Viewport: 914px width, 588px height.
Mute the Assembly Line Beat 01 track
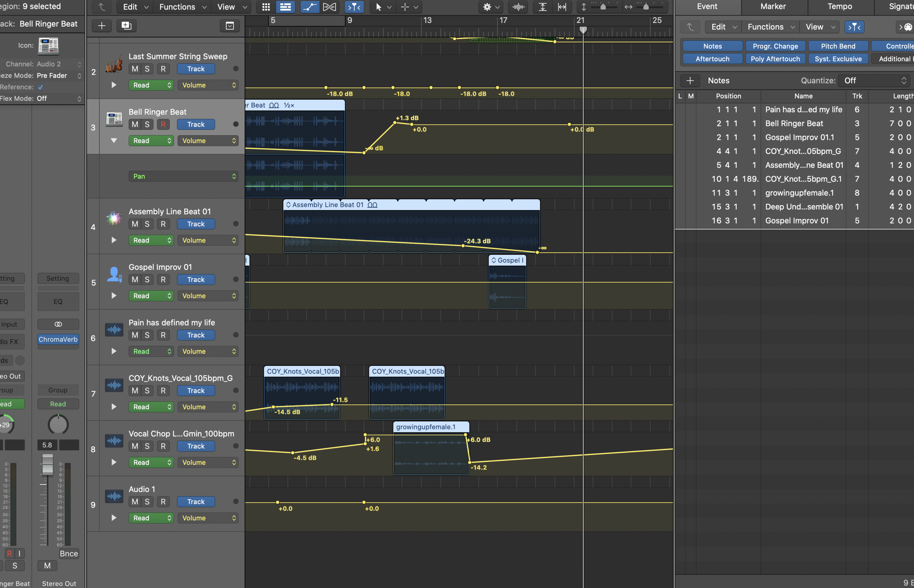click(x=135, y=224)
